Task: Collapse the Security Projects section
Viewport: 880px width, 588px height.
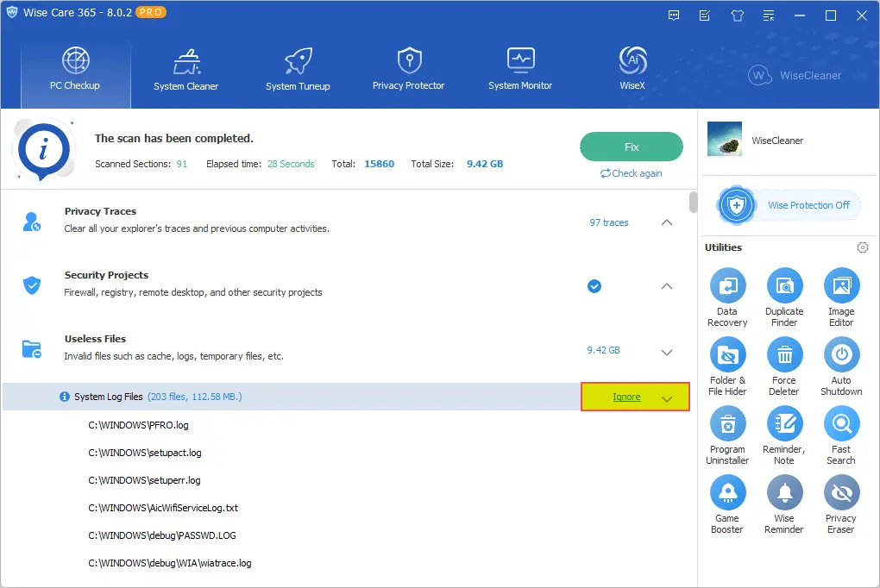Action: pos(667,286)
